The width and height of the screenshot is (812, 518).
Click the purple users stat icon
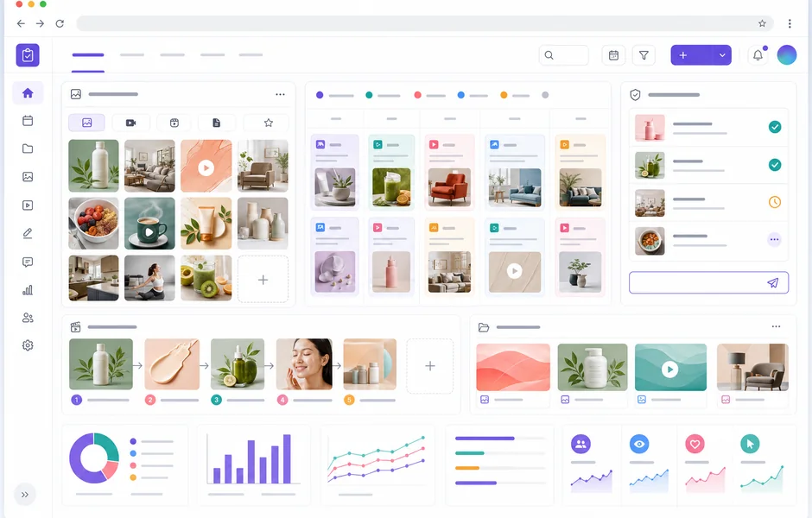tap(581, 444)
